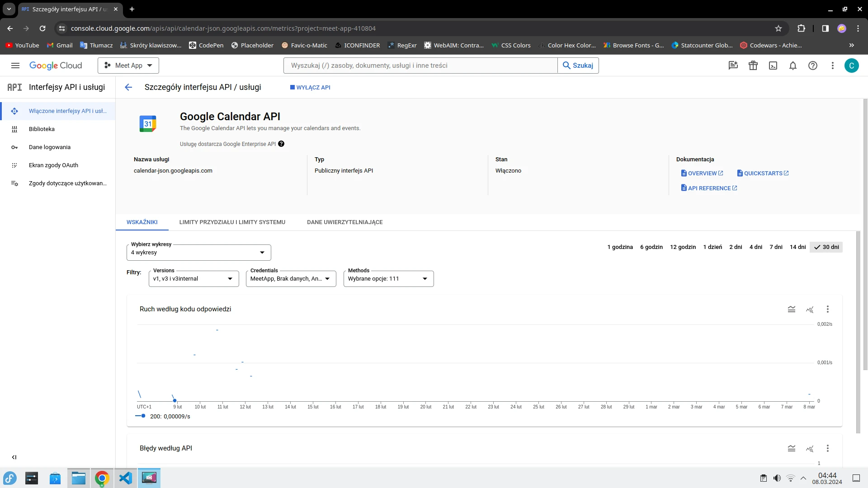Open the YouTube bookmark

[x=23, y=45]
